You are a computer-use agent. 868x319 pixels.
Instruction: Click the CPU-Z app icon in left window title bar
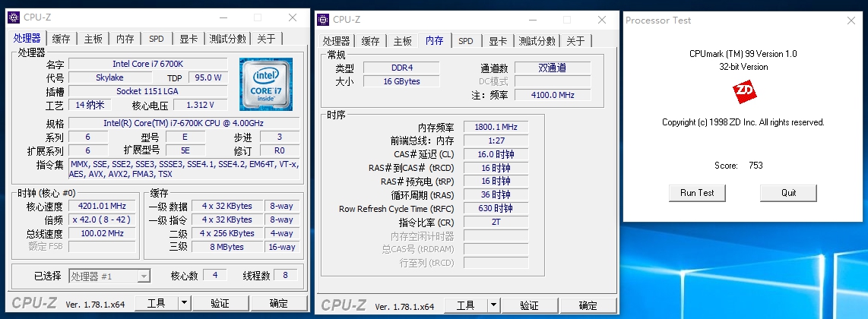[x=14, y=17]
